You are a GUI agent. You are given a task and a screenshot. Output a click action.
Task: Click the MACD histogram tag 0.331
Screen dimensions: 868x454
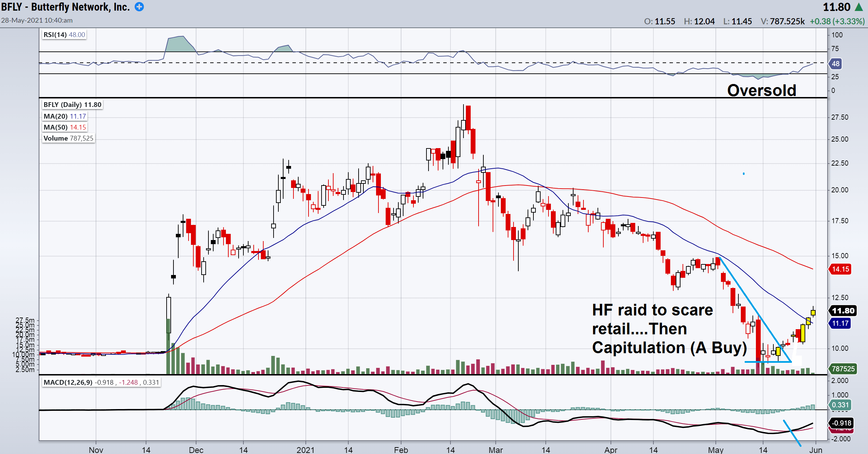[840, 405]
